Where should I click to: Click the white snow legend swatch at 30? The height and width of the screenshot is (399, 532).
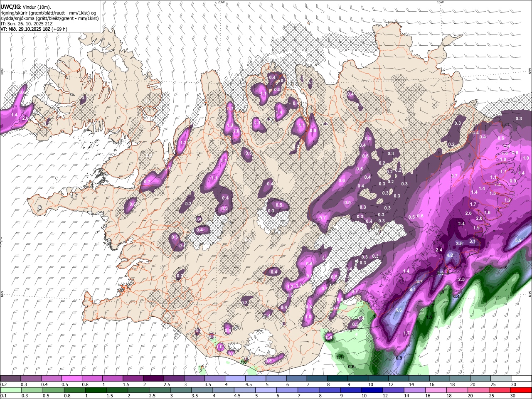click(521, 378)
